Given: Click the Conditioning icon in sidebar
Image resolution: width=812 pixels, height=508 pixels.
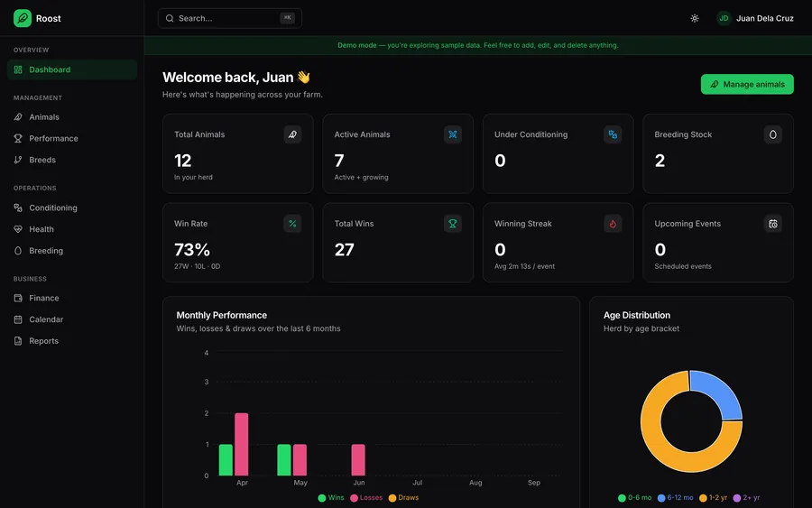Looking at the screenshot, I should [x=18, y=208].
